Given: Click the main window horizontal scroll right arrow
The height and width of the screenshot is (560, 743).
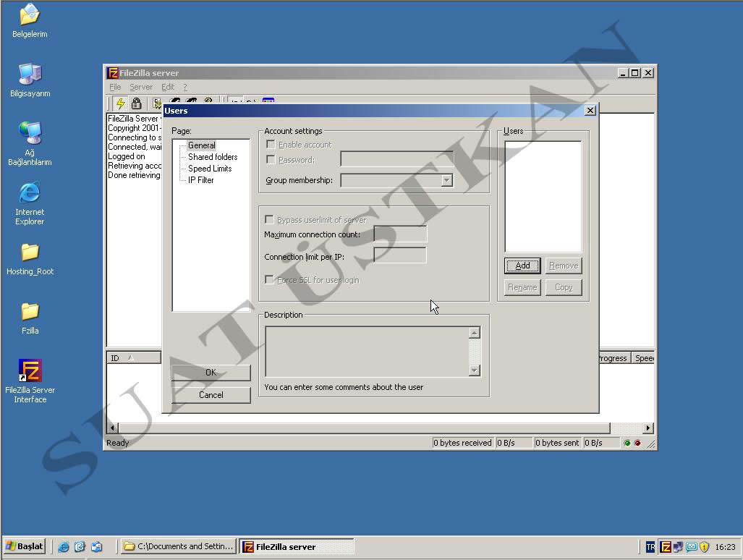Looking at the screenshot, I should pos(648,428).
